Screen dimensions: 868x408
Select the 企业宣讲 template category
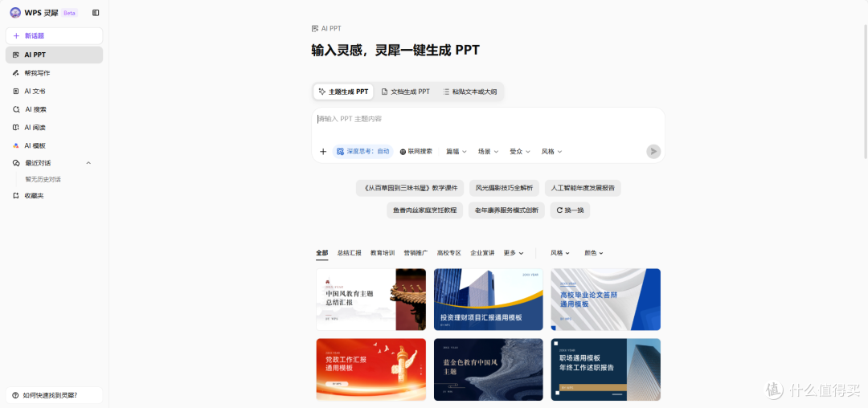[x=482, y=253]
